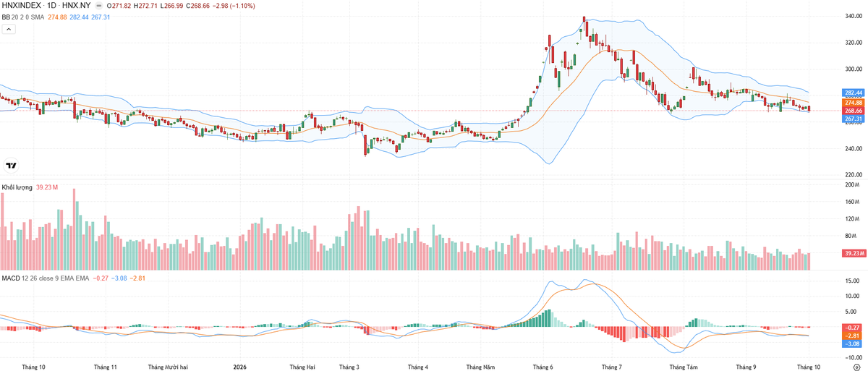Select the Khối lượng volume indicator legend
This screenshot has width=868, height=371.
tap(17, 187)
